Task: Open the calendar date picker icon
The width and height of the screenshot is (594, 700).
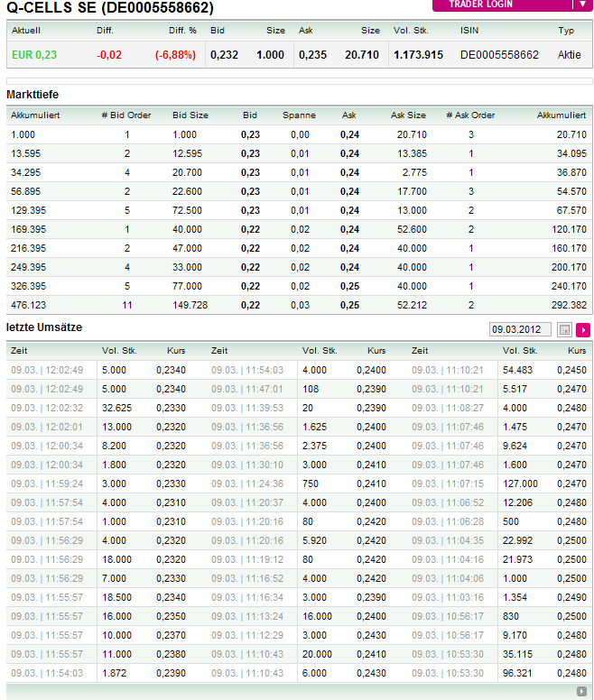Action: pos(565,329)
